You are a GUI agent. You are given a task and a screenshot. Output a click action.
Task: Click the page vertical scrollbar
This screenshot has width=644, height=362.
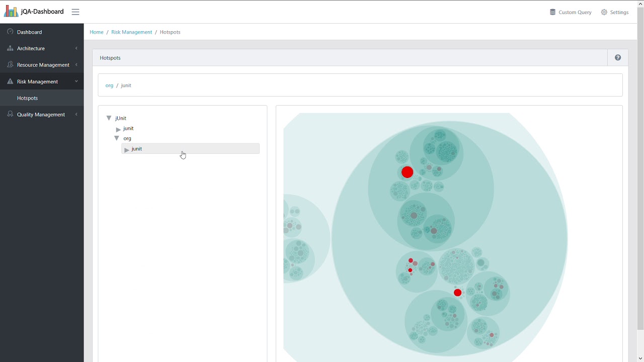point(640,168)
